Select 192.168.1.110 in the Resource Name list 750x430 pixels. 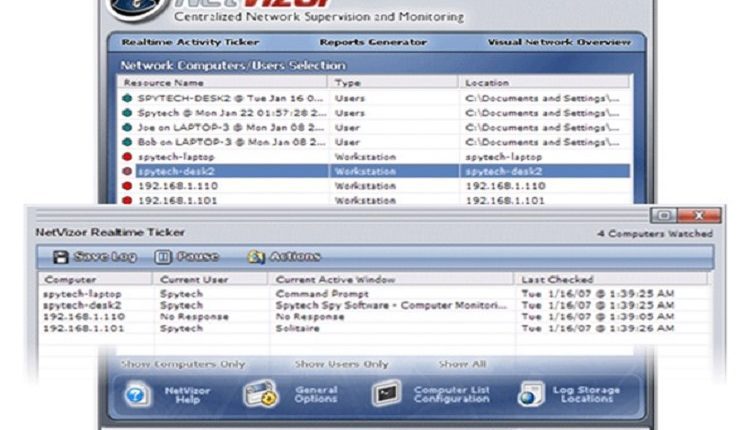178,186
